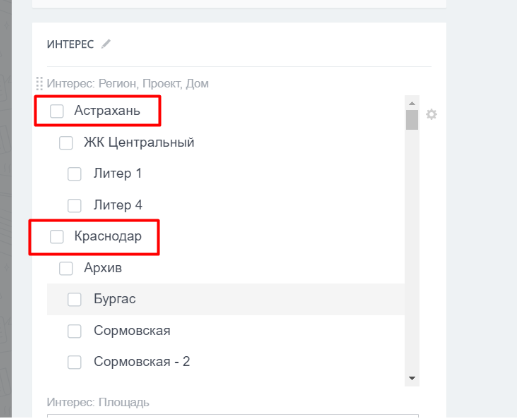
Task: Click the scrollbar up arrow
Action: (412, 103)
